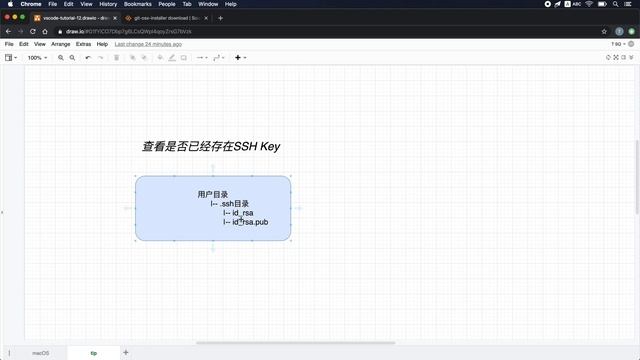Toggle the format panel icon
Viewport: 640px width, 360px height.
point(623,58)
